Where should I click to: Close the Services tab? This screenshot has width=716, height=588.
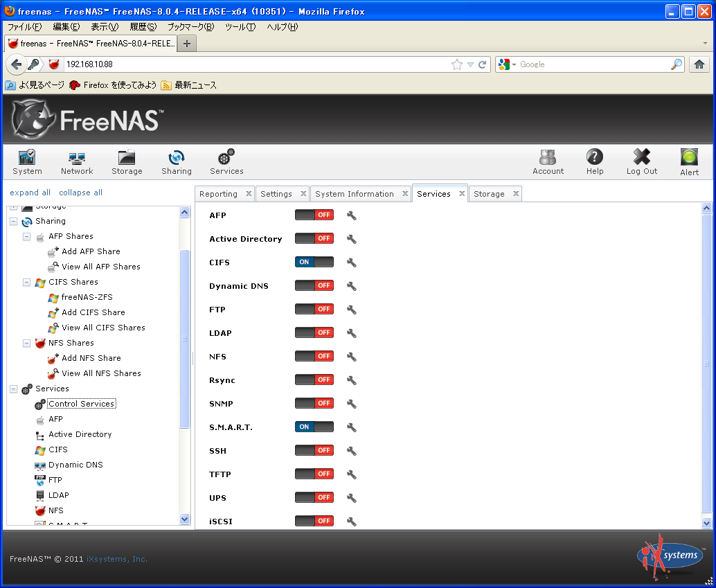point(462,193)
